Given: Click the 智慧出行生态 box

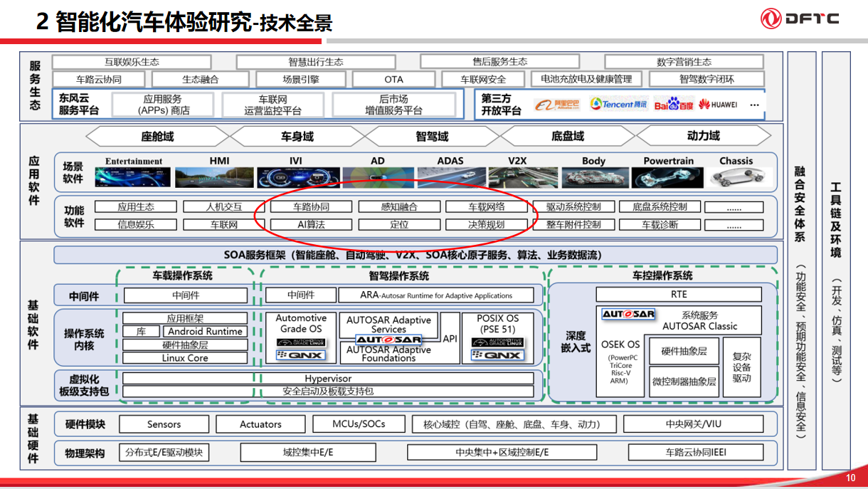Looking at the screenshot, I should coord(315,62).
